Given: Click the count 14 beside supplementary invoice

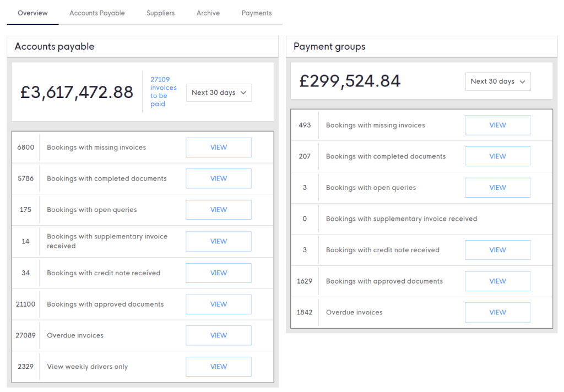Looking at the screenshot, I should click(25, 241).
